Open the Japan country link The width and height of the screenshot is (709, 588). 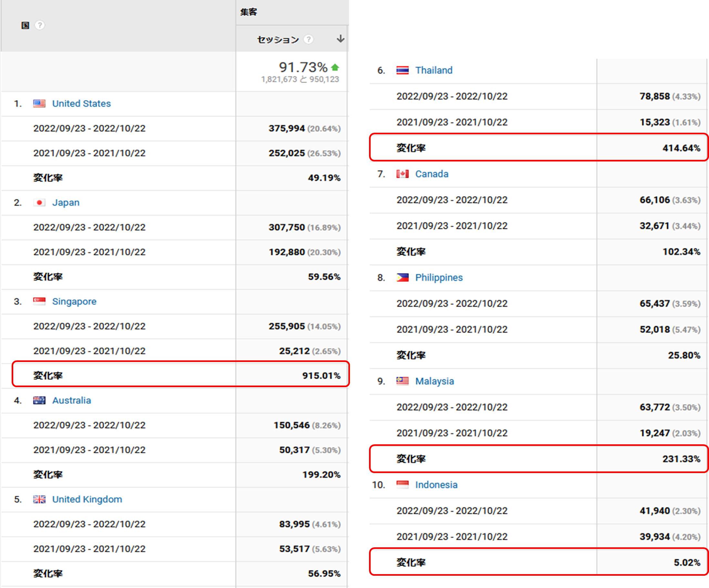[x=66, y=202]
